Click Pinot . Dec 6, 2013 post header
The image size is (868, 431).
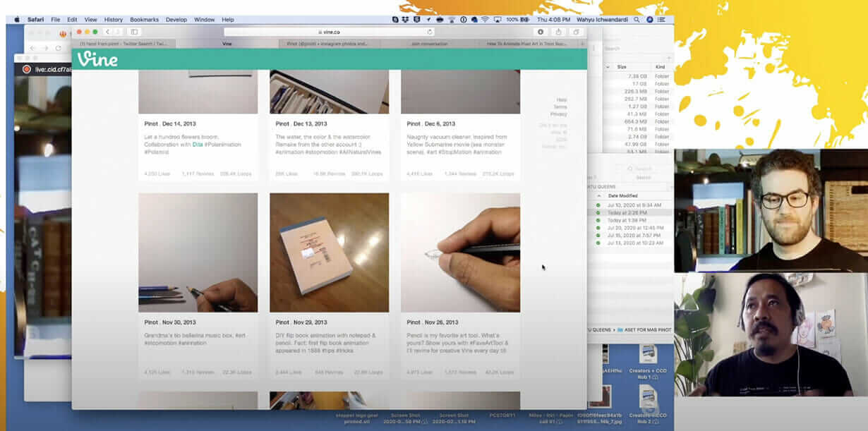click(430, 123)
